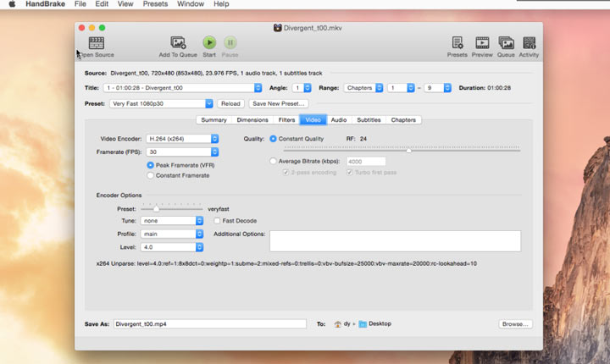
Task: Expand the Framerate (FPS) dropdown
Action: coord(182,152)
